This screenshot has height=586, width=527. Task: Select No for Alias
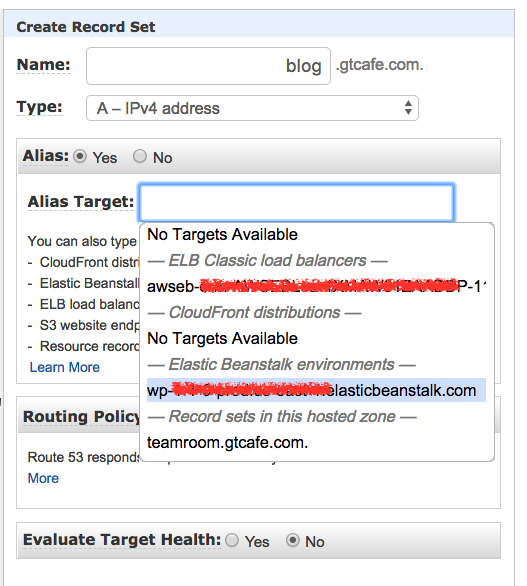(140, 156)
